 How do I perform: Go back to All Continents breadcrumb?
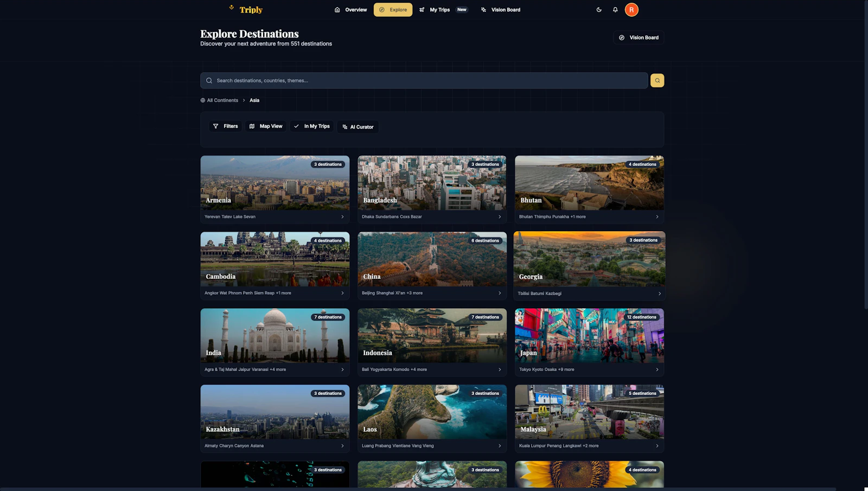click(219, 100)
